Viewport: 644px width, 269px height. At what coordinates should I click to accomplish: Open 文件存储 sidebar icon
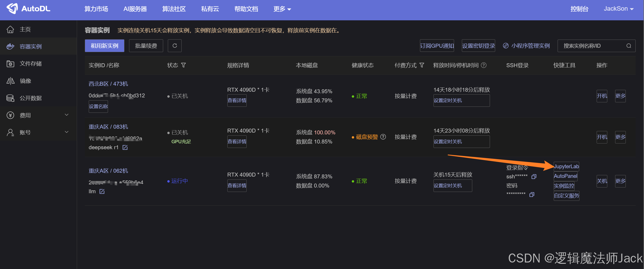click(x=10, y=64)
